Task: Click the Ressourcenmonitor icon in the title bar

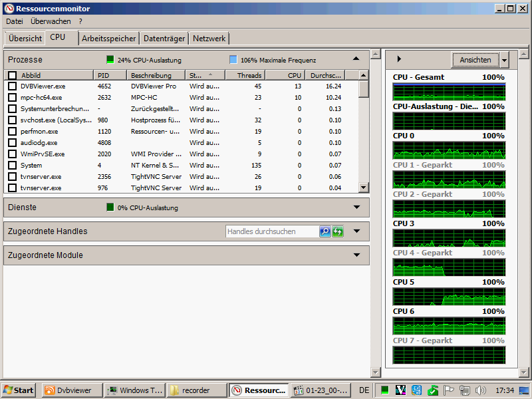Action: (9, 9)
